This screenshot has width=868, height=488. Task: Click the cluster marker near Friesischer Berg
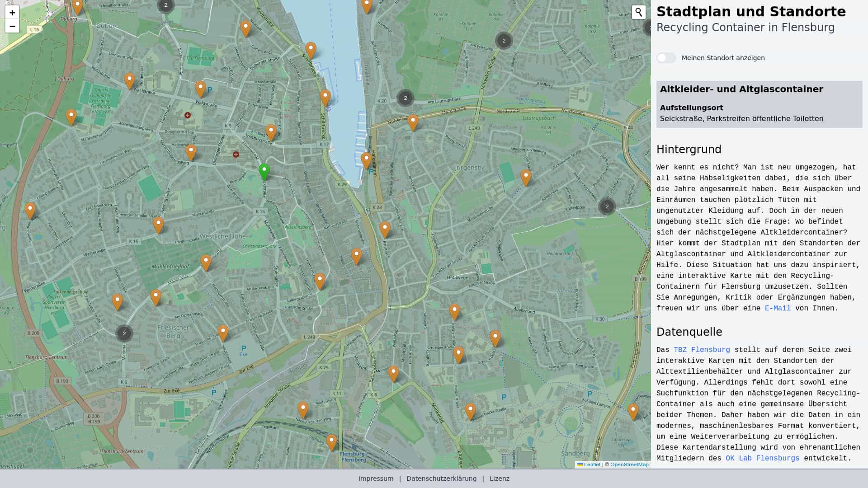click(124, 333)
